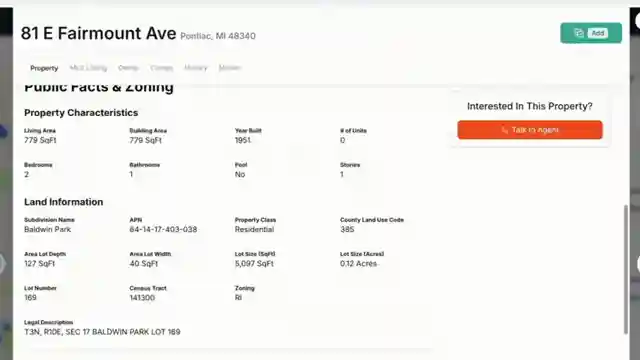640x360 pixels.
Task: Click the Area Lot Width value 40 SqFt
Action: click(144, 264)
